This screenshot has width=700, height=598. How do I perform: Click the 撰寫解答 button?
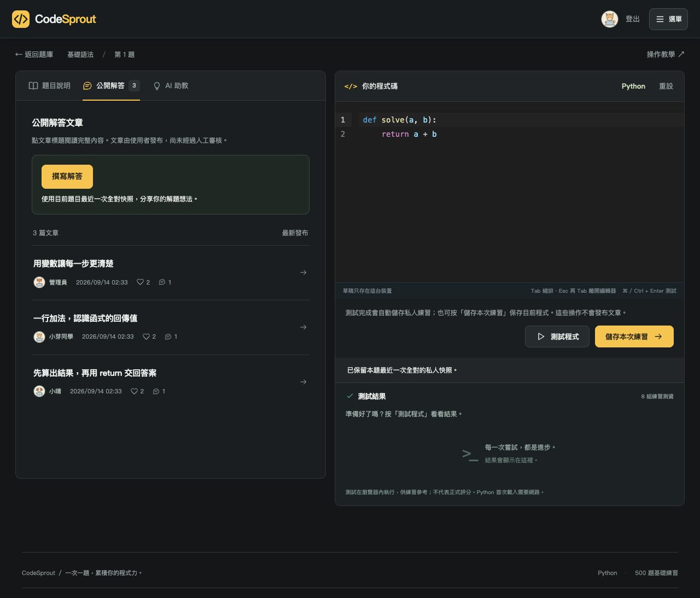[x=67, y=176]
